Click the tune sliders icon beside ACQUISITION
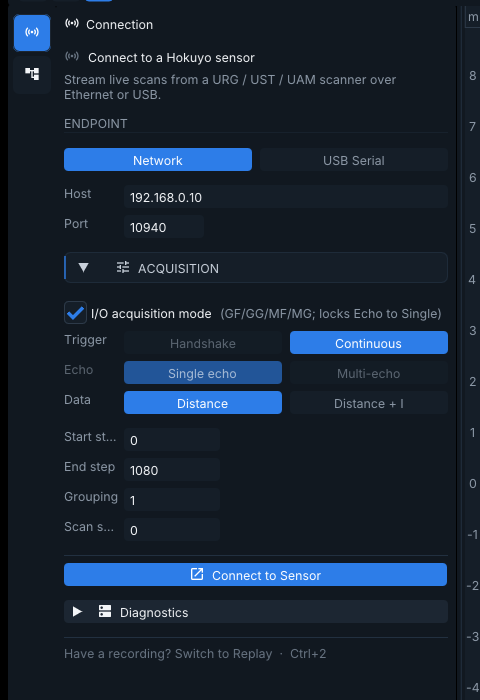Viewport: 480px width, 700px height. point(123,267)
